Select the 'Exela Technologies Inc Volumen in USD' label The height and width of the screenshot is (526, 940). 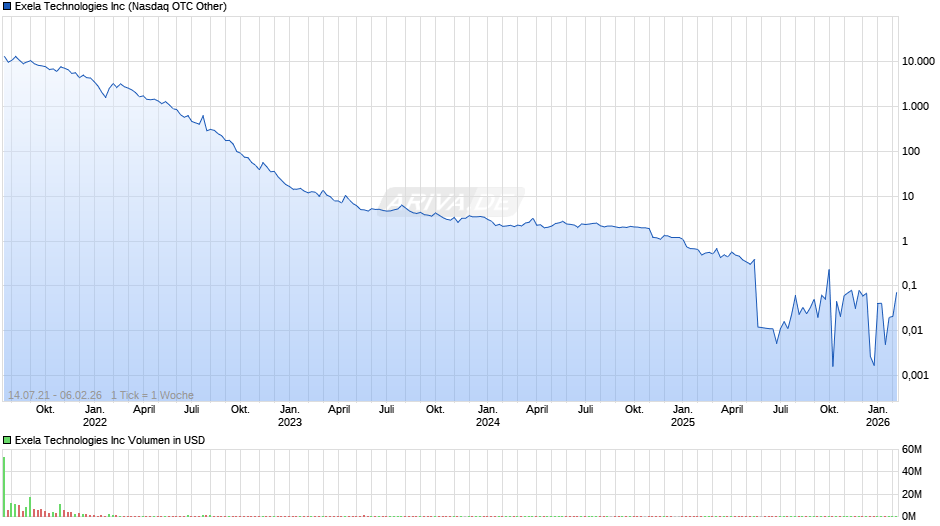[110, 440]
